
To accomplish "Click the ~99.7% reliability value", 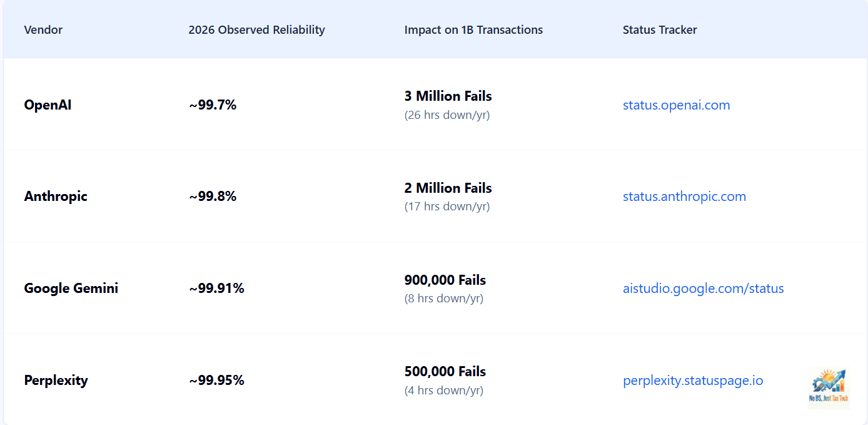I will (x=213, y=105).
